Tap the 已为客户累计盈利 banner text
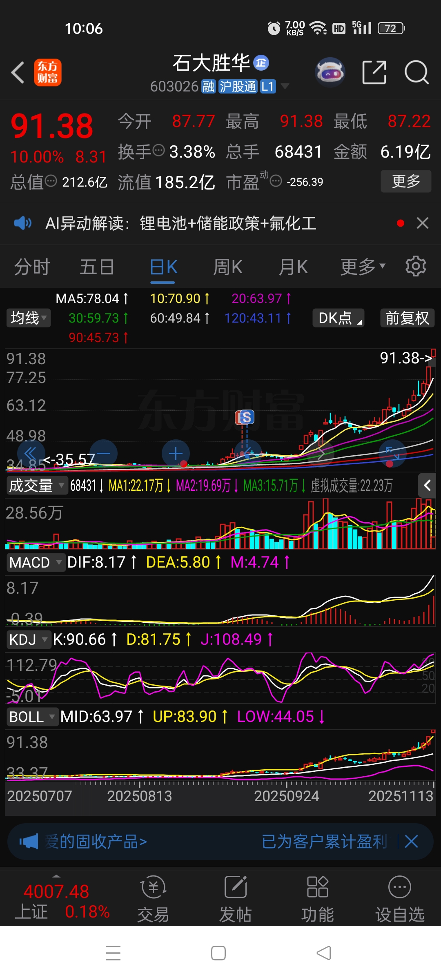This screenshot has height=980, width=441. (x=325, y=842)
